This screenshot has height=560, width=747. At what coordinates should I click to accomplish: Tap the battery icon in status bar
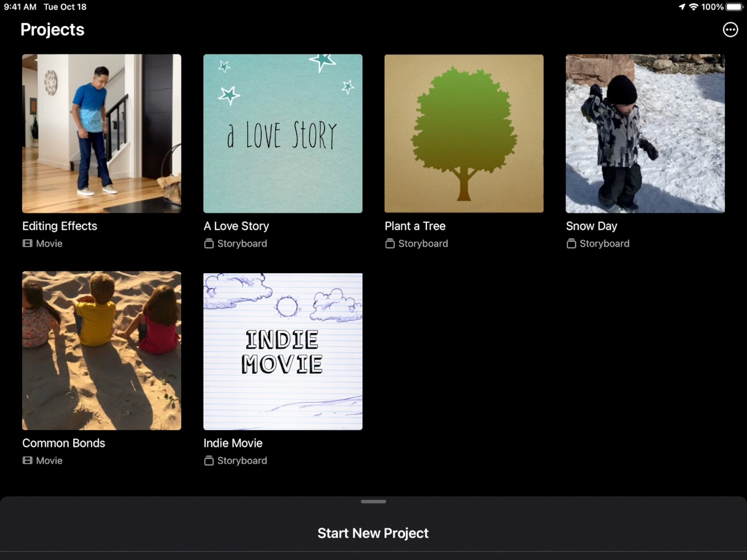[x=734, y=7]
